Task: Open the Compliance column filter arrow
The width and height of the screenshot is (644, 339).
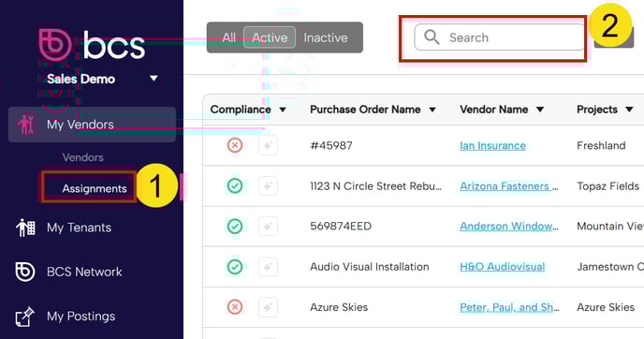Action: (x=283, y=110)
